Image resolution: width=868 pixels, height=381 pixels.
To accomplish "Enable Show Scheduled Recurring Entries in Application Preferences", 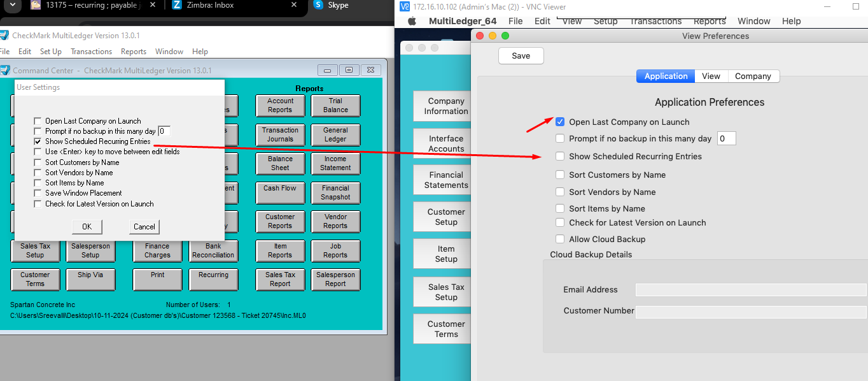I will [x=560, y=156].
